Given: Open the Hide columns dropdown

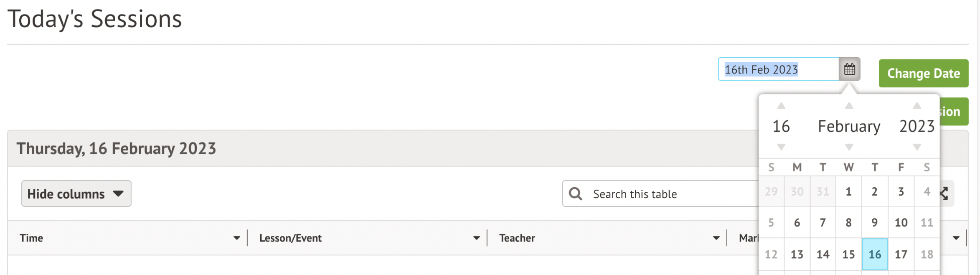Looking at the screenshot, I should point(76,194).
